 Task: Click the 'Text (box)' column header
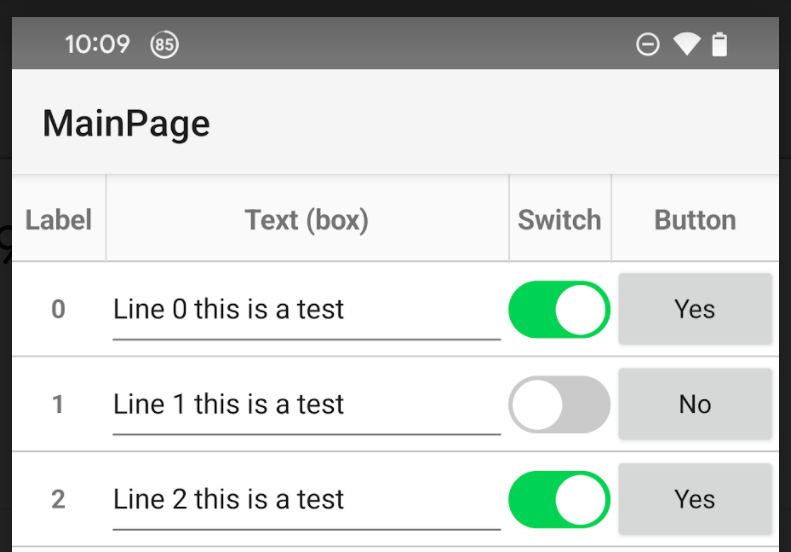pos(307,220)
